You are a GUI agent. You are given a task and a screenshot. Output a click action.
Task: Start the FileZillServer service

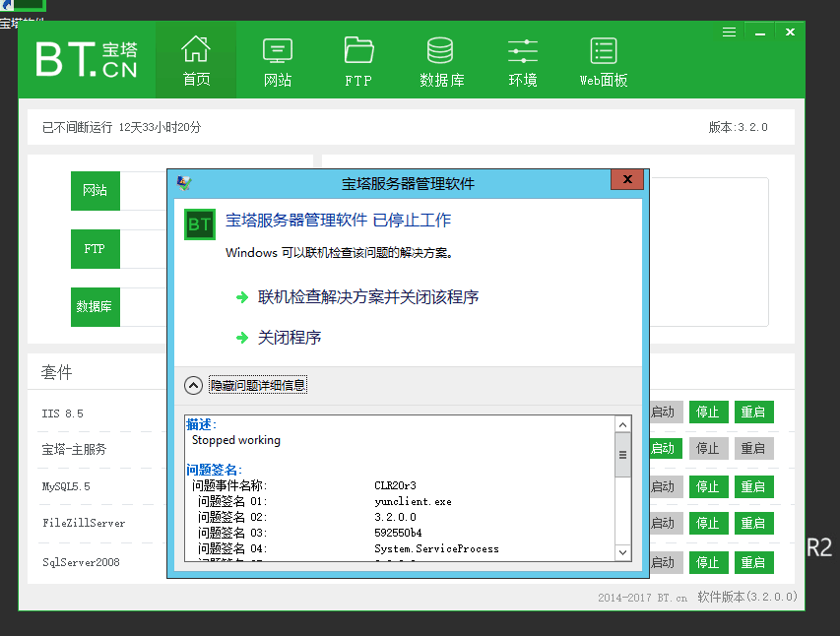pos(666,524)
